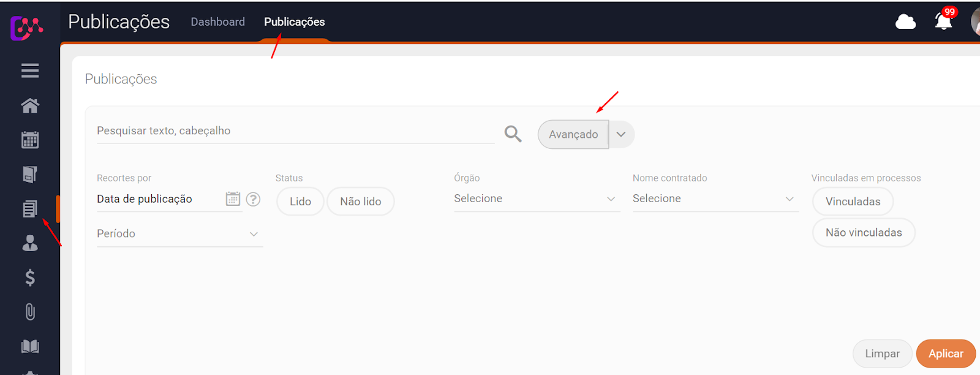Select the Publicações tab in header
The height and width of the screenshot is (375, 980).
point(295,22)
